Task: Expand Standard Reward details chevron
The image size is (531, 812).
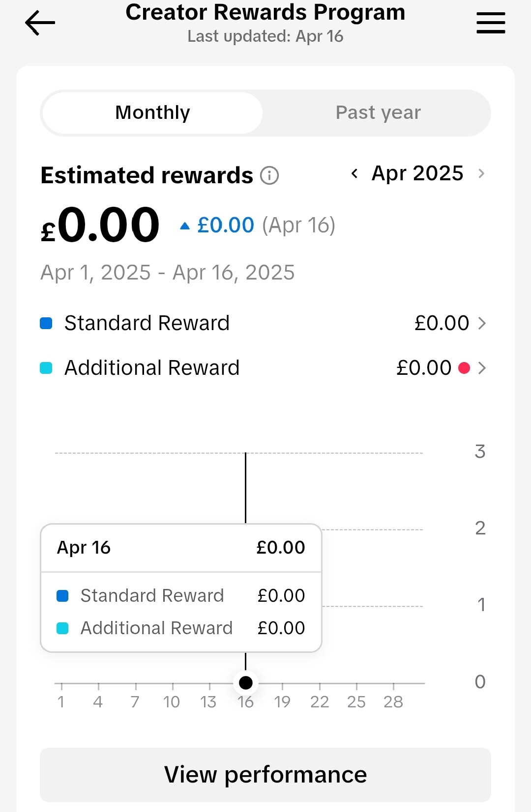Action: coord(482,323)
